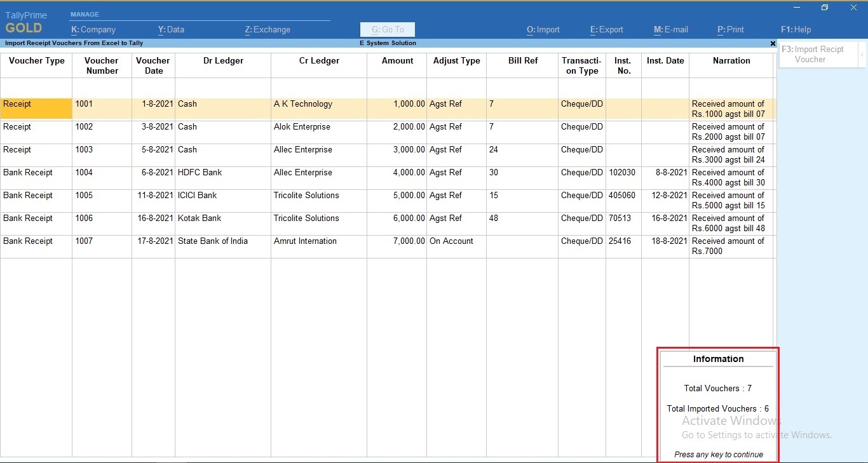
Task: Open the Y: Data menu
Action: click(171, 29)
